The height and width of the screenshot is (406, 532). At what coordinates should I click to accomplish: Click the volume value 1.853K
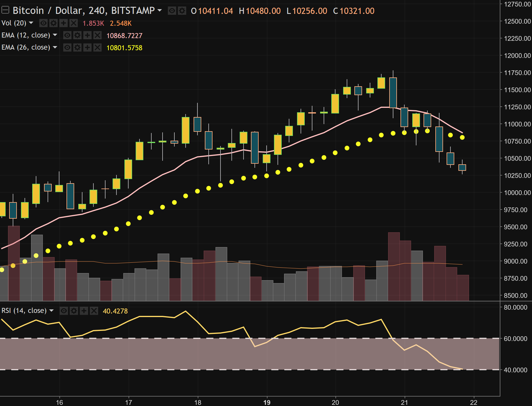point(93,23)
